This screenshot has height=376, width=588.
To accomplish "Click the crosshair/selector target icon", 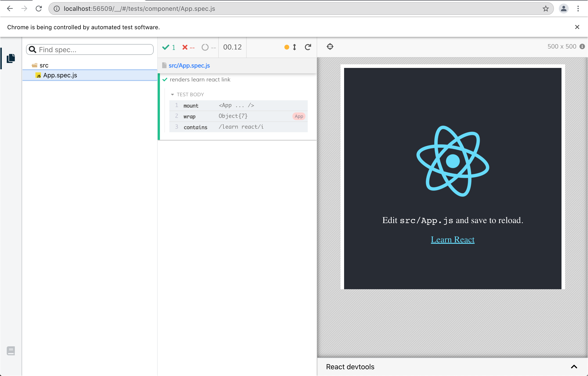I will click(x=329, y=46).
